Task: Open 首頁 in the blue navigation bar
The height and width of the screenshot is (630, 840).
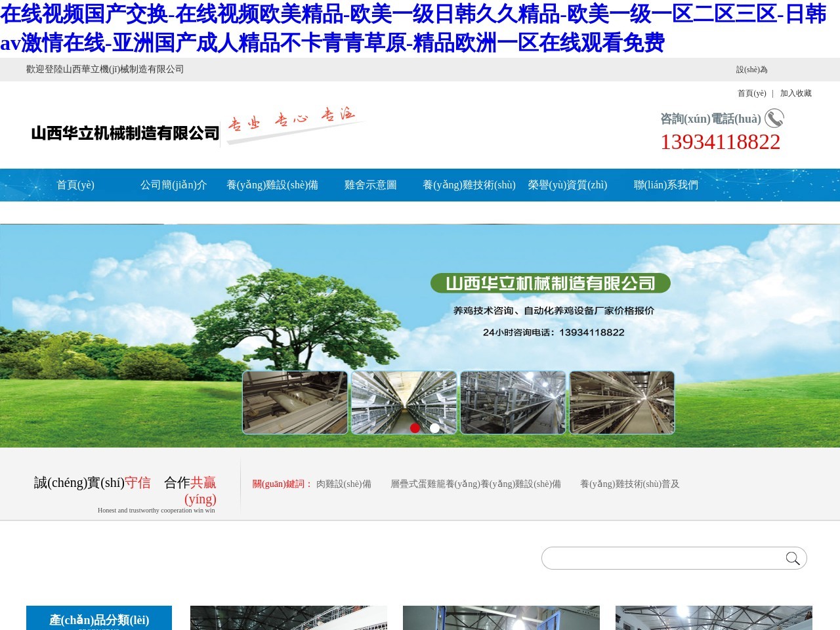Action: tap(75, 185)
